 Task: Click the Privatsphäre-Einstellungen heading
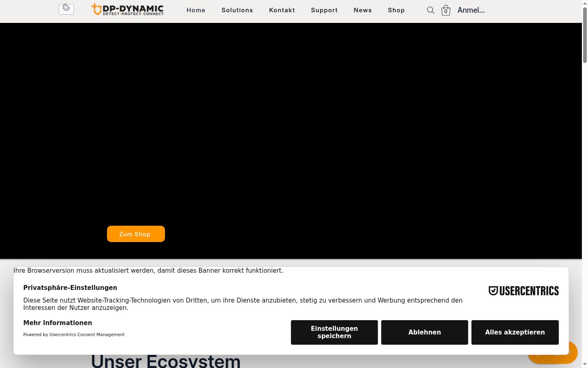tap(70, 288)
